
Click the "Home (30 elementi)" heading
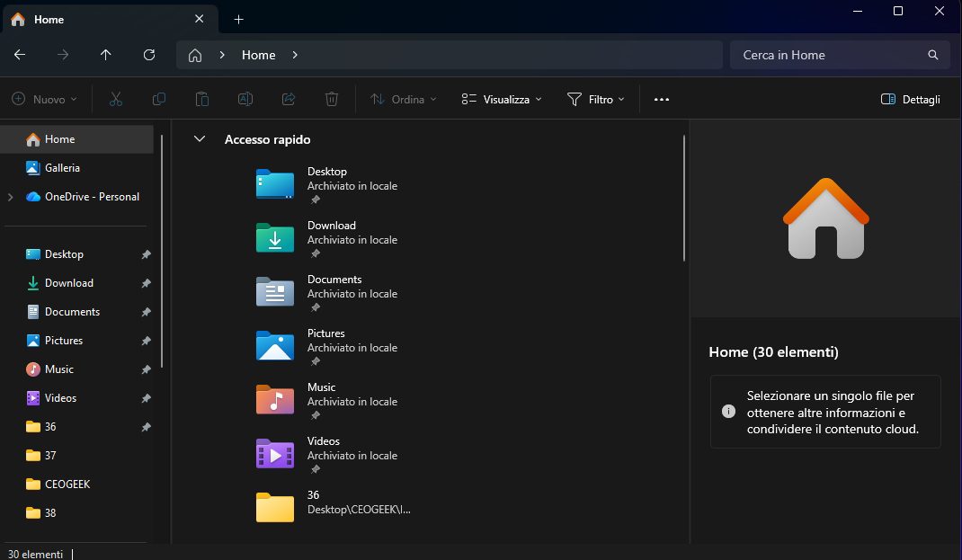click(774, 352)
